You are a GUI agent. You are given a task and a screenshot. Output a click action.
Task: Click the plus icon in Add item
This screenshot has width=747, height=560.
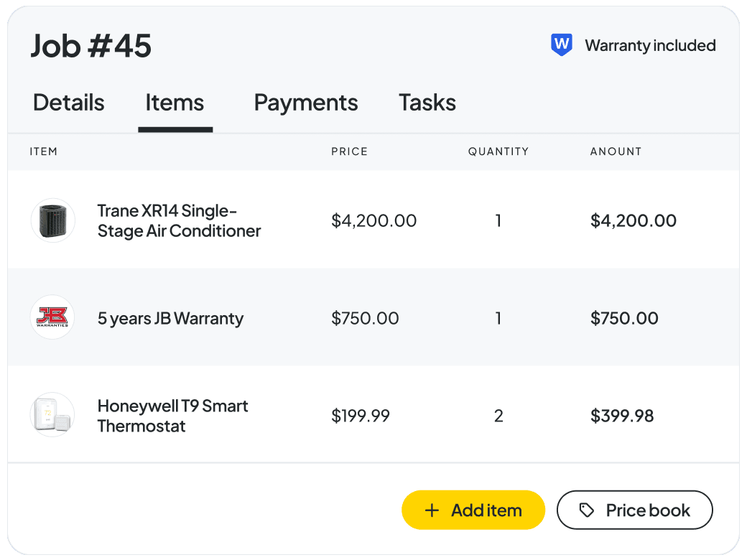click(432, 510)
